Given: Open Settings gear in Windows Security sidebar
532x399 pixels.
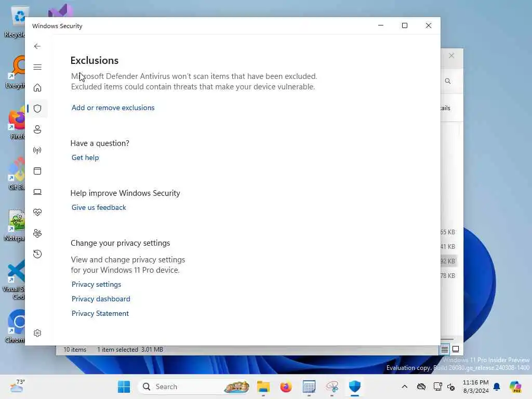Looking at the screenshot, I should tap(37, 333).
